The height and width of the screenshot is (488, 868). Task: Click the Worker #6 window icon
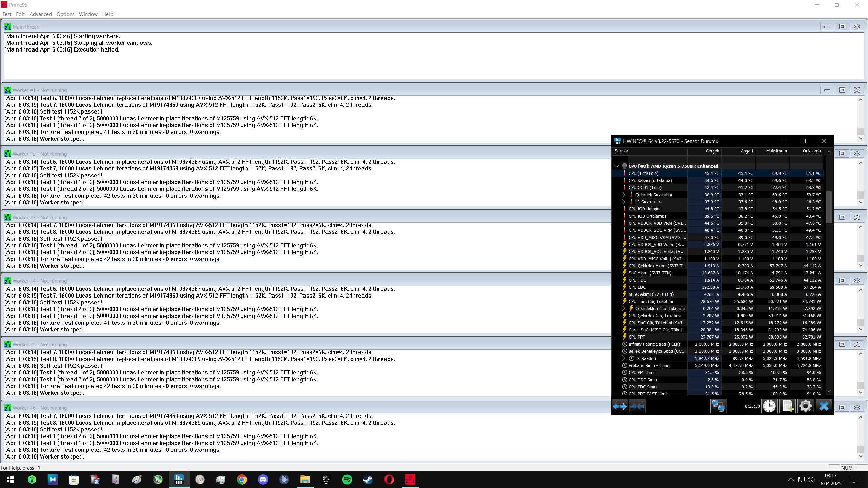[x=7, y=408]
